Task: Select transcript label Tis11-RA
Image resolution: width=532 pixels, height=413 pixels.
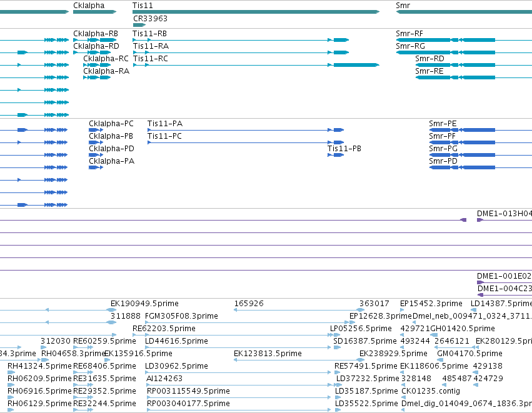Action: 151,46
